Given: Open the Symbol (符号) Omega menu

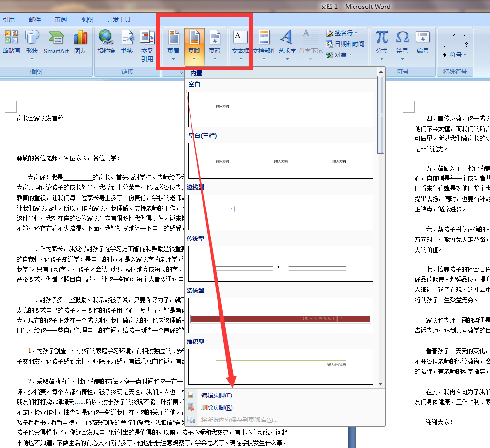Looking at the screenshot, I should pyautogui.click(x=402, y=46).
